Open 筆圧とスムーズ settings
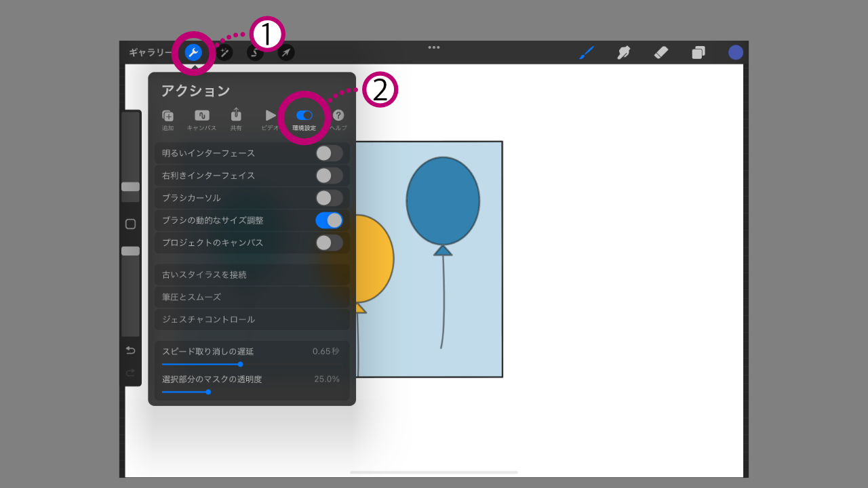This screenshot has width=868, height=488. point(252,297)
